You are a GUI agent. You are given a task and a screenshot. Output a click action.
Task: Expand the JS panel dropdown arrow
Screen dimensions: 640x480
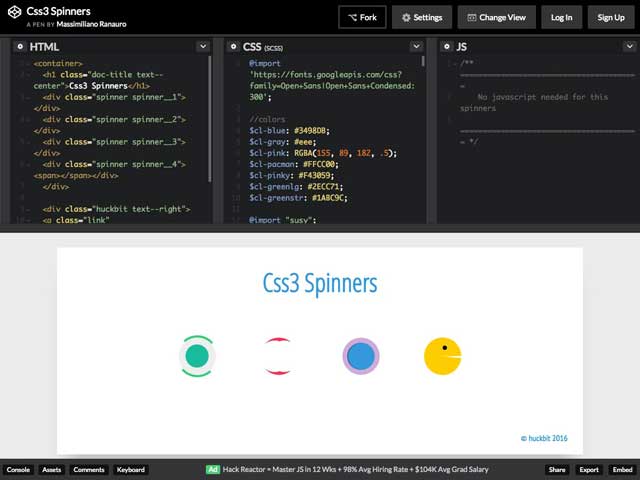click(629, 47)
